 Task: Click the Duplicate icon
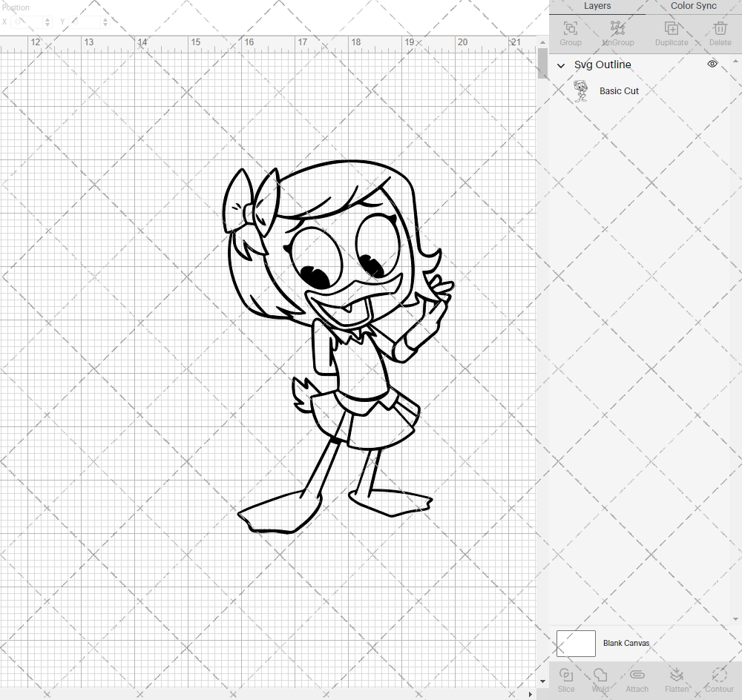(672, 28)
